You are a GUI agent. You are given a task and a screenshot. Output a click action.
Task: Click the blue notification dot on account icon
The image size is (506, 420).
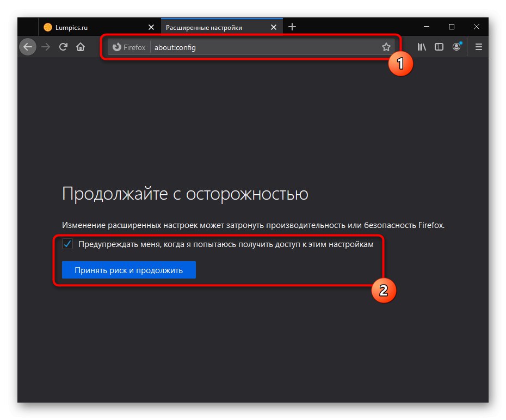coord(461,42)
